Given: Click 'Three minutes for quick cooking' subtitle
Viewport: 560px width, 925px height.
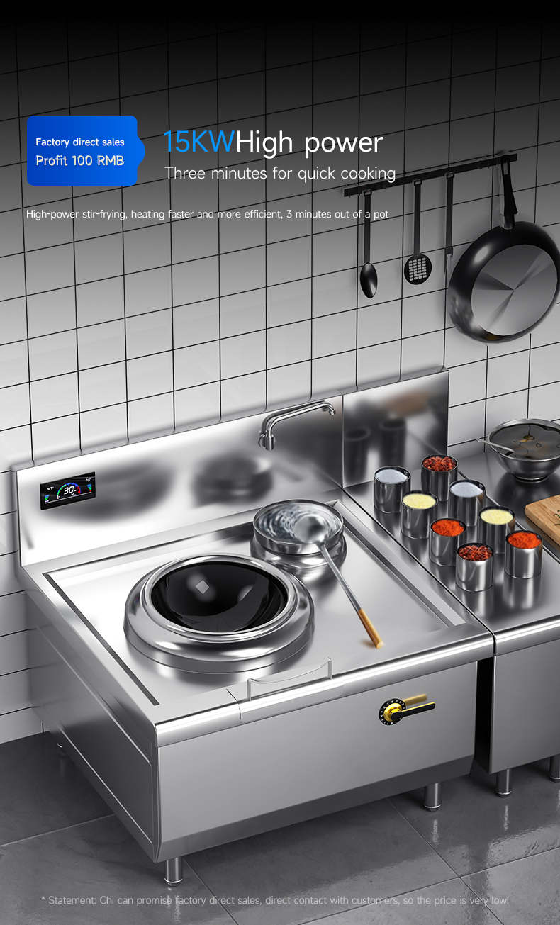Looking at the screenshot, I should coord(280,174).
